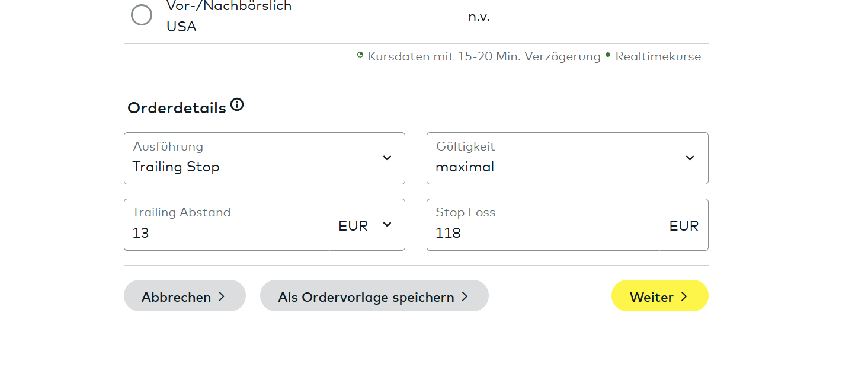Click the Realtimekurse legend text
The height and width of the screenshot is (386, 868).
coord(658,57)
